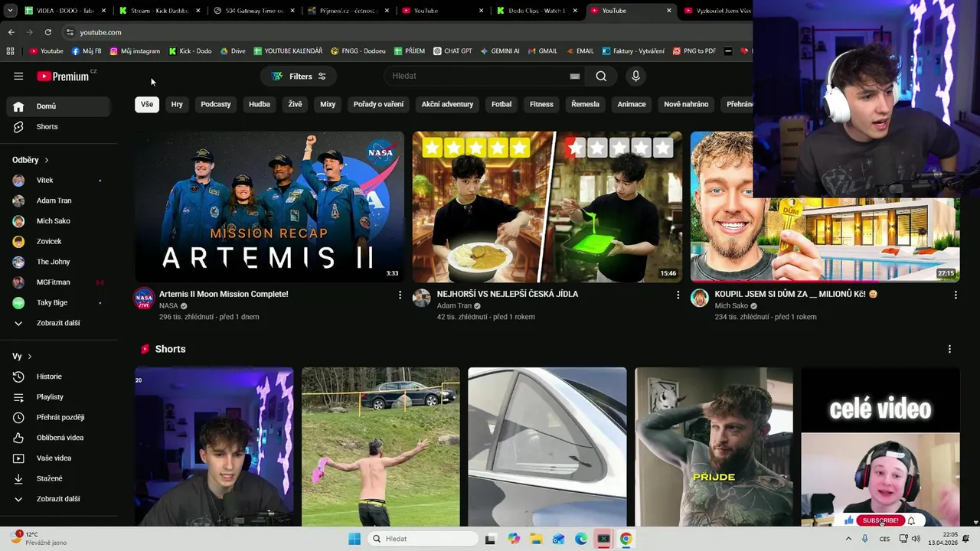980x551 pixels.
Task: Click the NASA channel avatar
Action: pyautogui.click(x=145, y=298)
